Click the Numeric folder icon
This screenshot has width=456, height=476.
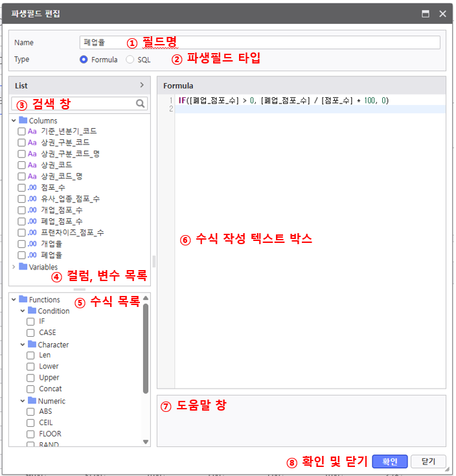pyautogui.click(x=32, y=401)
